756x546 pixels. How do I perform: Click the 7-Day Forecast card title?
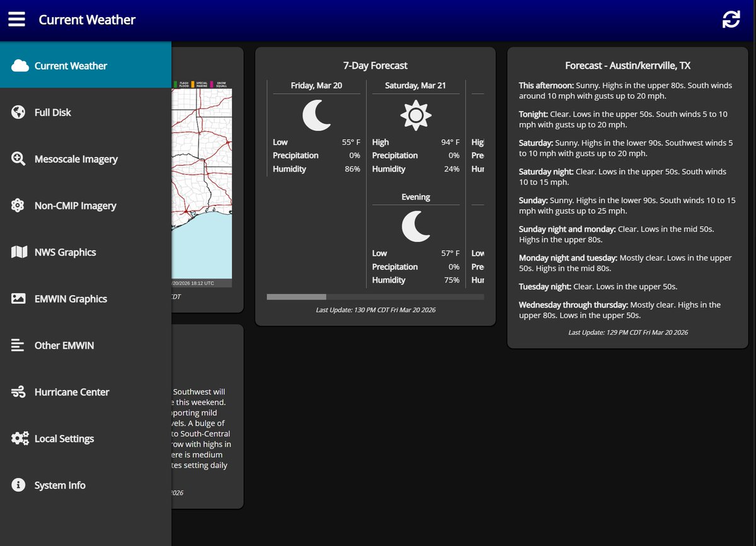375,66
